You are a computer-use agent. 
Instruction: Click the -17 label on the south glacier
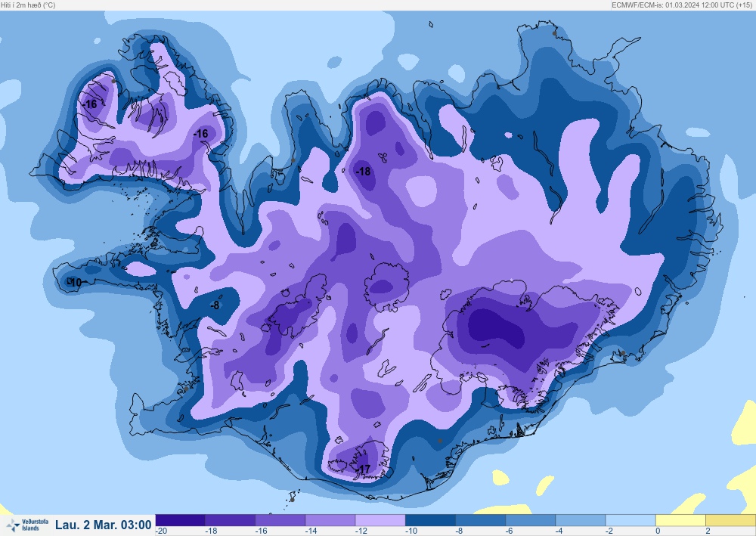tap(364, 469)
